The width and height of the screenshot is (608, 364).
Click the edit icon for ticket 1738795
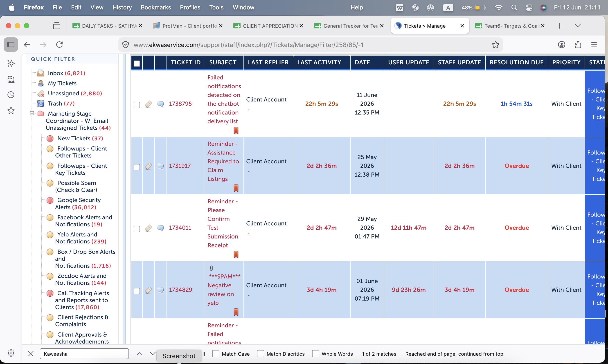point(148,104)
